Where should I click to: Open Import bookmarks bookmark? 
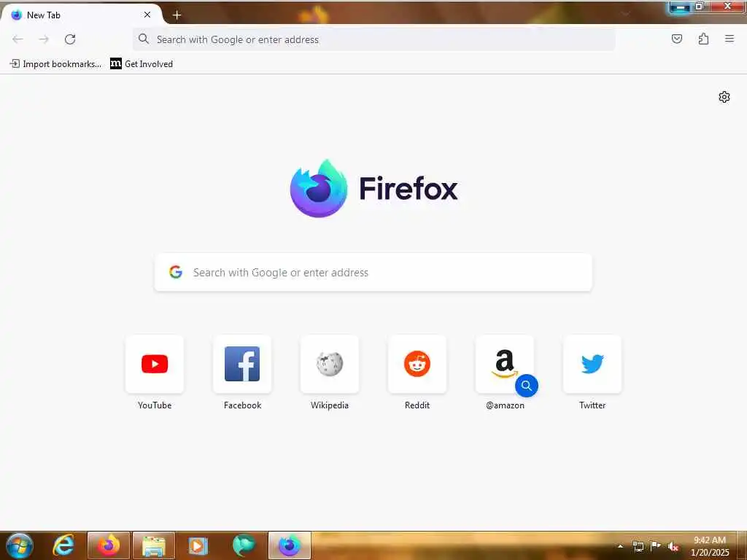[x=55, y=64]
